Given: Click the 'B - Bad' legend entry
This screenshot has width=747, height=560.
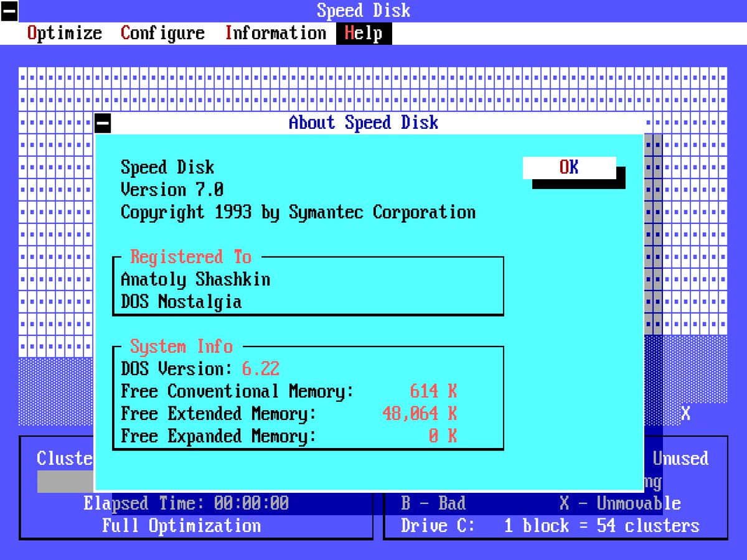Looking at the screenshot, I should pos(433,503).
